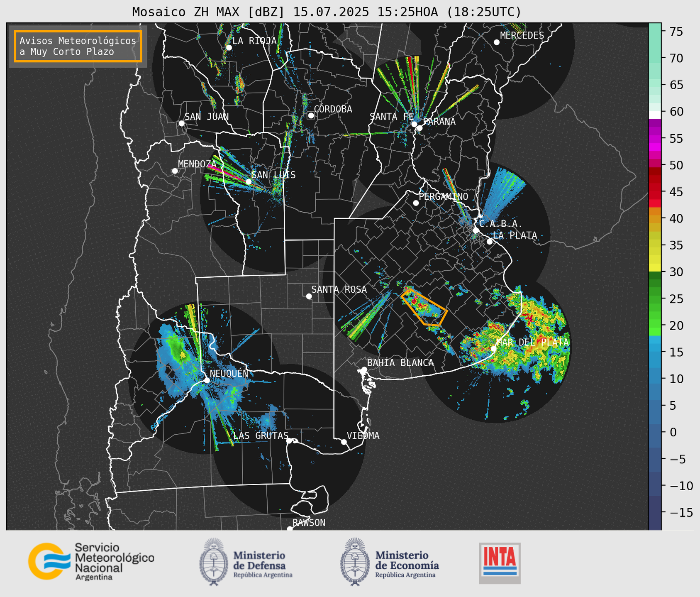Click the NEUQUÉN city label
The image size is (700, 597).
click(229, 374)
